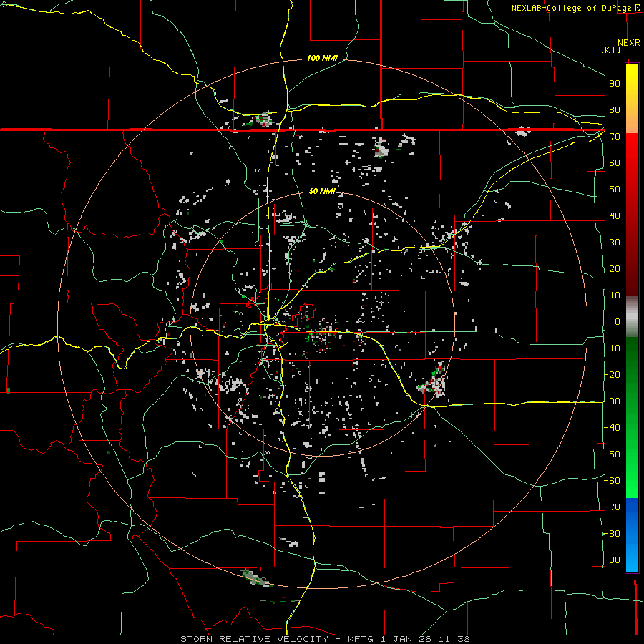The width and height of the screenshot is (644, 644).
Task: Click the positive 90 scale label
Action: click(x=615, y=84)
